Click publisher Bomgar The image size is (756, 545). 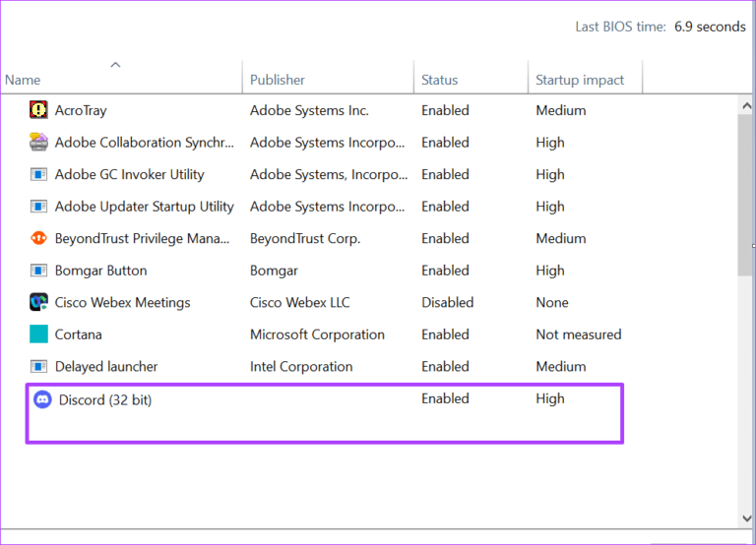(x=274, y=271)
